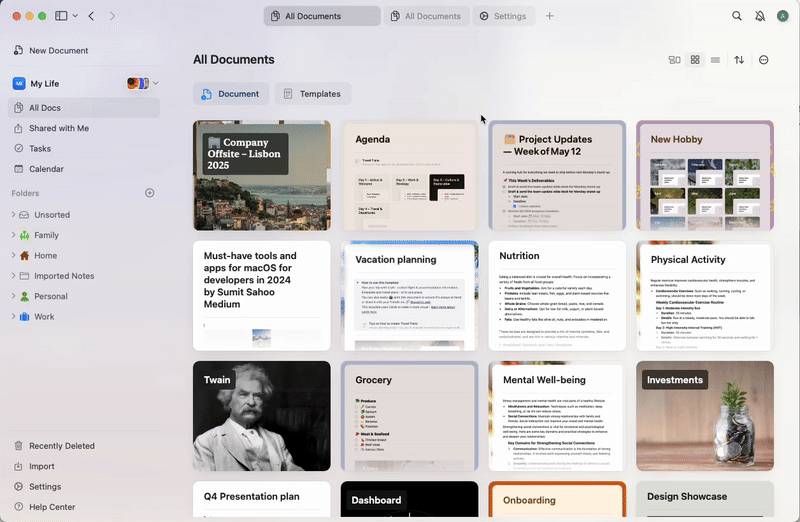Select the Templates filter tab
The height and width of the screenshot is (522, 800).
pyautogui.click(x=313, y=94)
